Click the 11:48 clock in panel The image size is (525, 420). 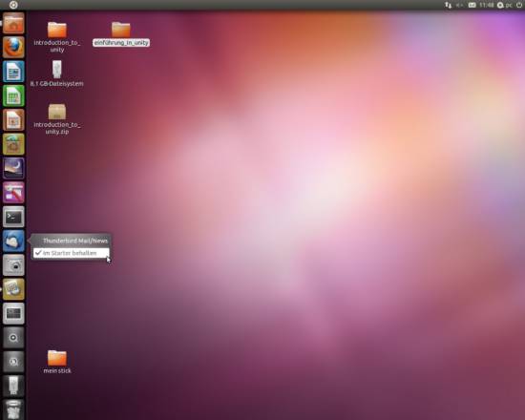click(x=487, y=5)
